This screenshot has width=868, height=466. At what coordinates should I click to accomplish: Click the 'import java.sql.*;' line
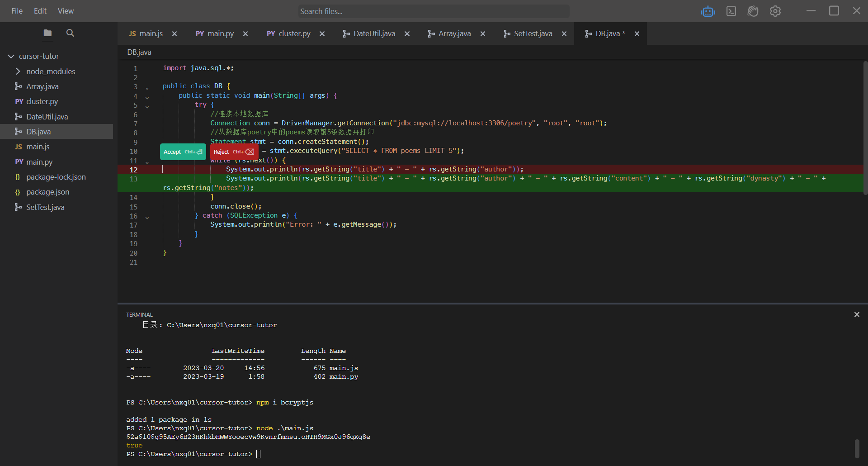(x=198, y=68)
